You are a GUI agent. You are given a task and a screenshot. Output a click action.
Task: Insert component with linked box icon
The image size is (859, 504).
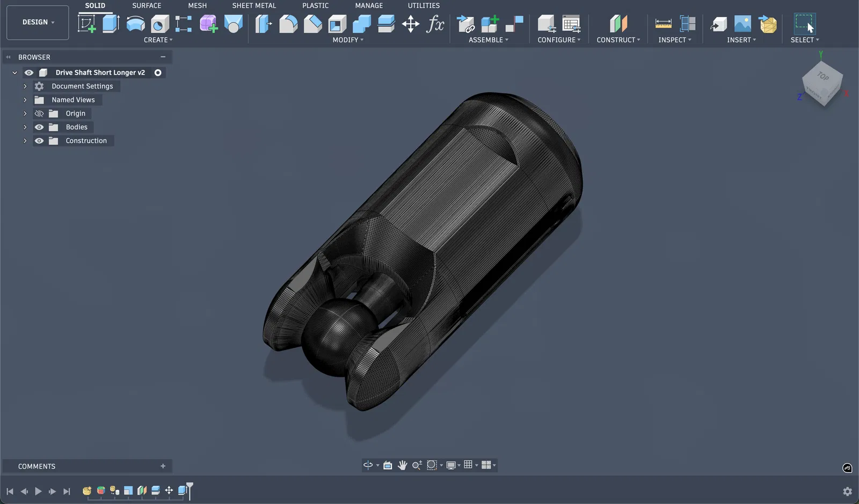[x=465, y=24]
